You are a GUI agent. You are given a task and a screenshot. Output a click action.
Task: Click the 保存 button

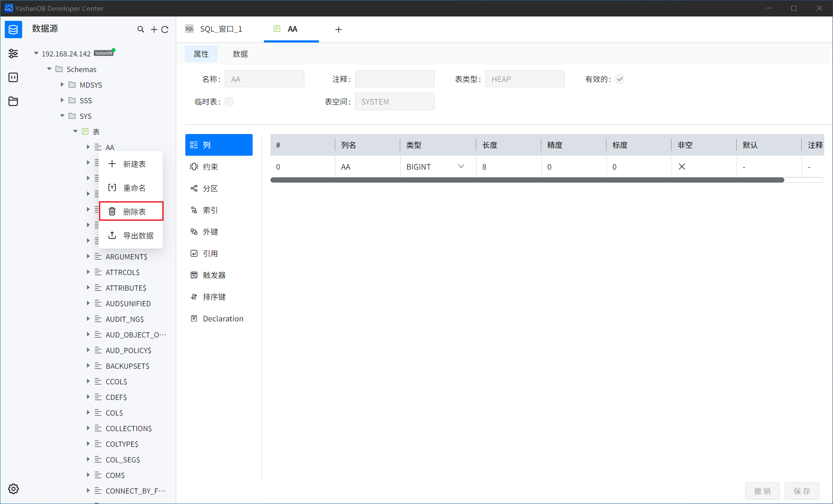click(x=801, y=491)
